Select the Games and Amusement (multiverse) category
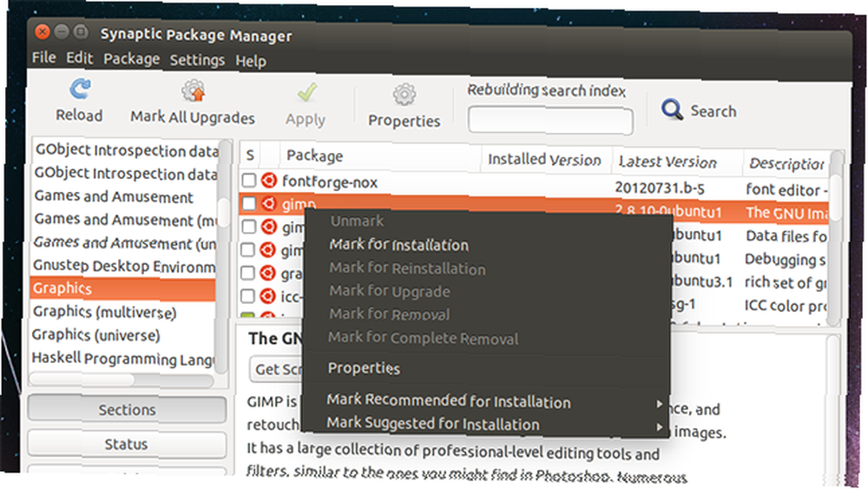Screen dimensions: 868x489 tap(126, 220)
